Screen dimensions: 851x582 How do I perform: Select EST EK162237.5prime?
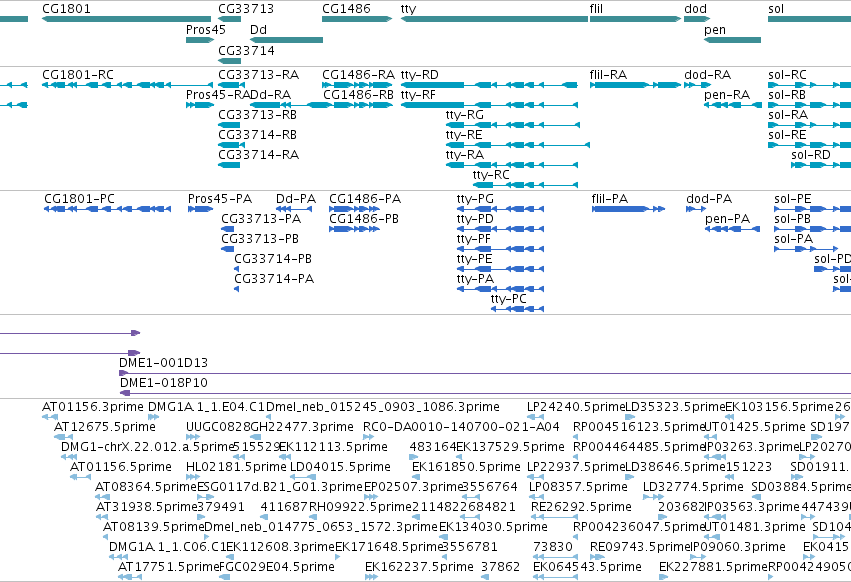(371, 577)
